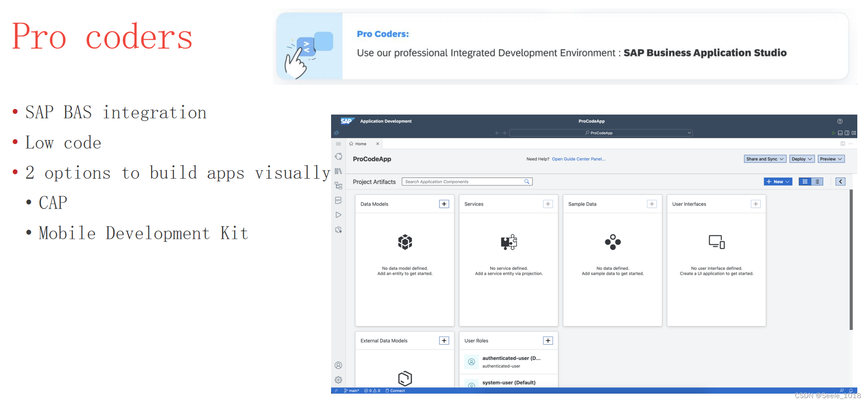
Task: Switch to grid card view
Action: [805, 181]
